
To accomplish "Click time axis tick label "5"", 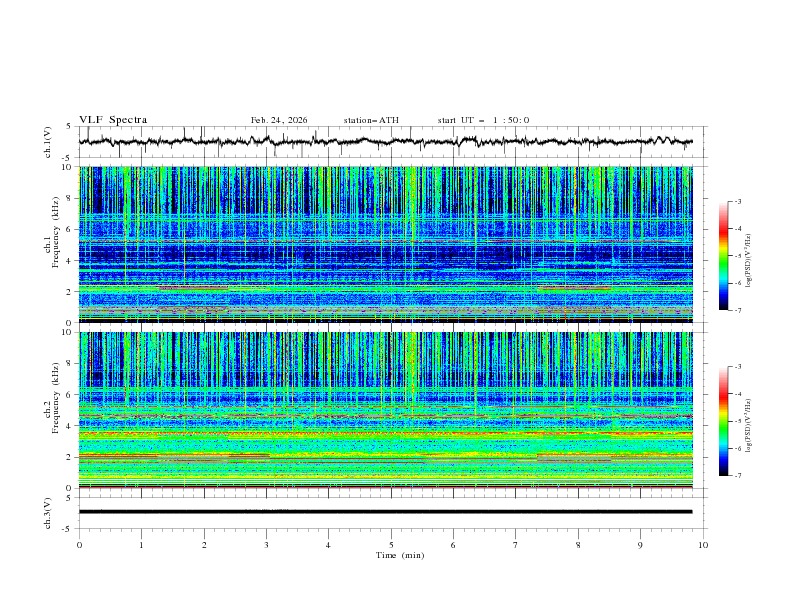I will 391,545.
